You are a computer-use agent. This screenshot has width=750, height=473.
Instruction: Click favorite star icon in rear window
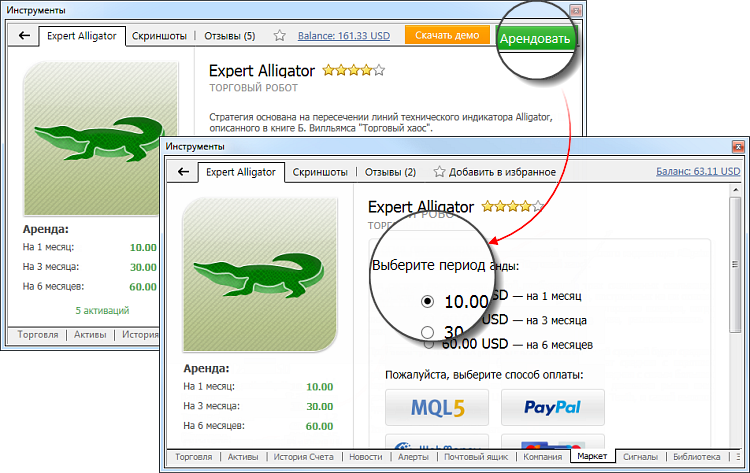click(280, 35)
